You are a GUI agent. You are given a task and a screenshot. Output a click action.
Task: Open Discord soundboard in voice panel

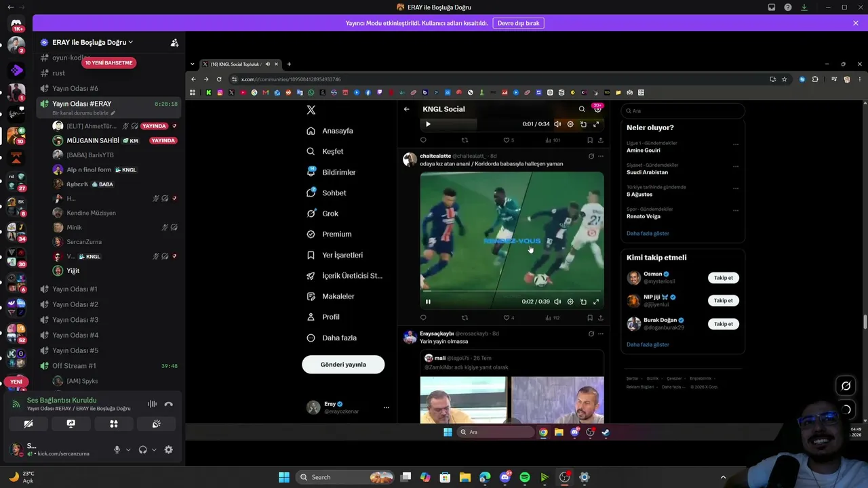click(x=157, y=424)
